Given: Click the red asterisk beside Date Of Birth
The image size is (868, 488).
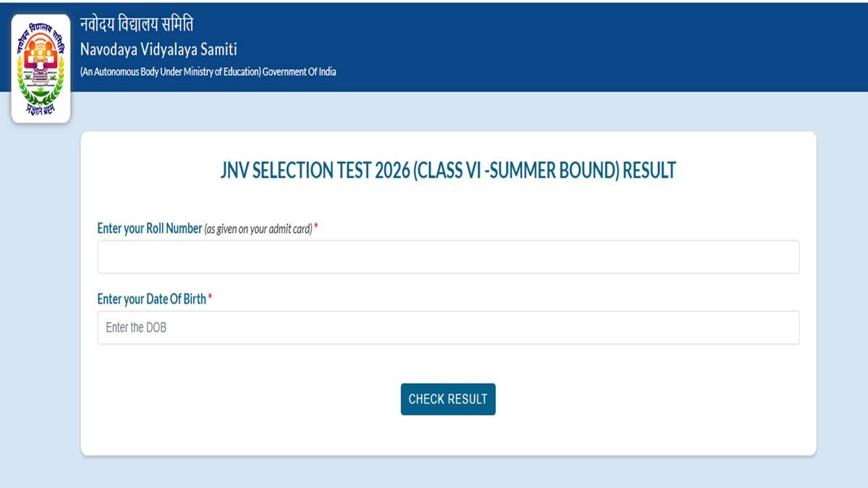Looking at the screenshot, I should [x=210, y=298].
